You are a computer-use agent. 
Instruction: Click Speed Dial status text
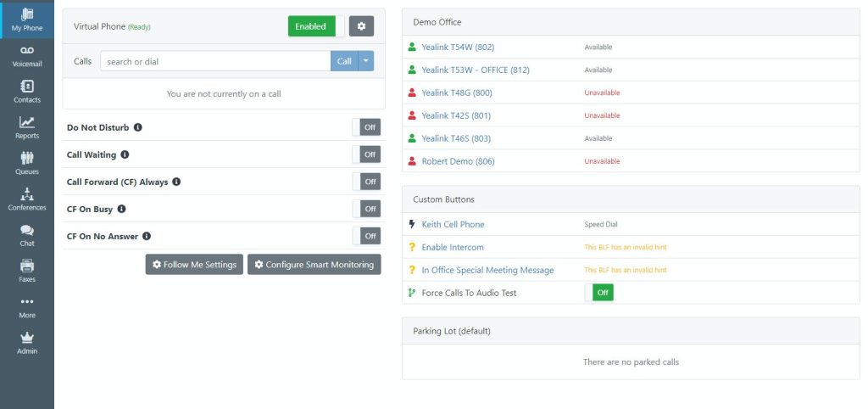click(601, 225)
